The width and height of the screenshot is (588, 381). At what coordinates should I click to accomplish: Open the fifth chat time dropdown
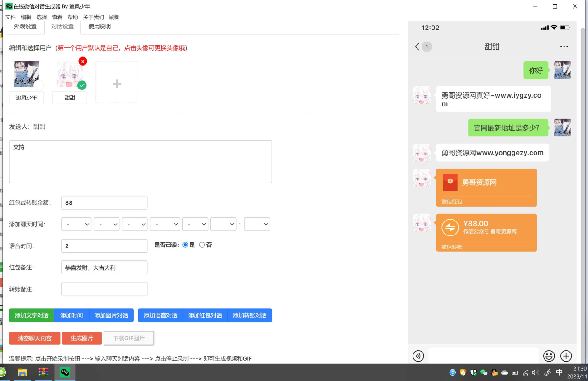[x=195, y=224]
